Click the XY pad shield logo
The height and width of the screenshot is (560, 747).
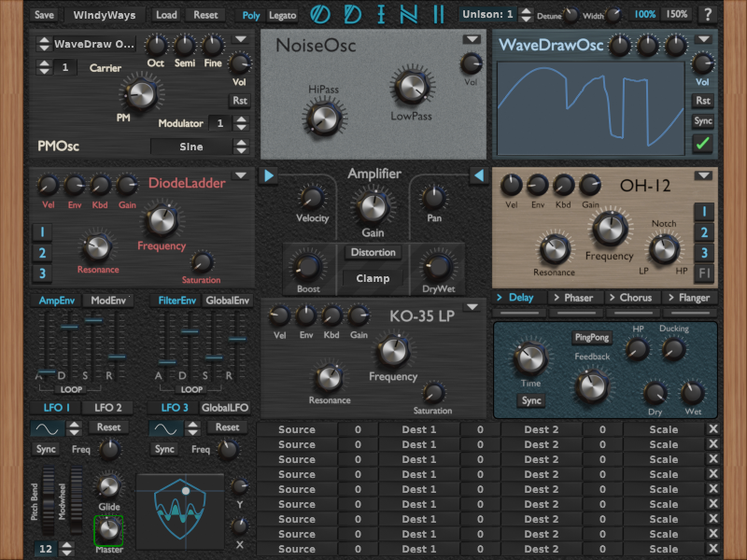point(180,510)
